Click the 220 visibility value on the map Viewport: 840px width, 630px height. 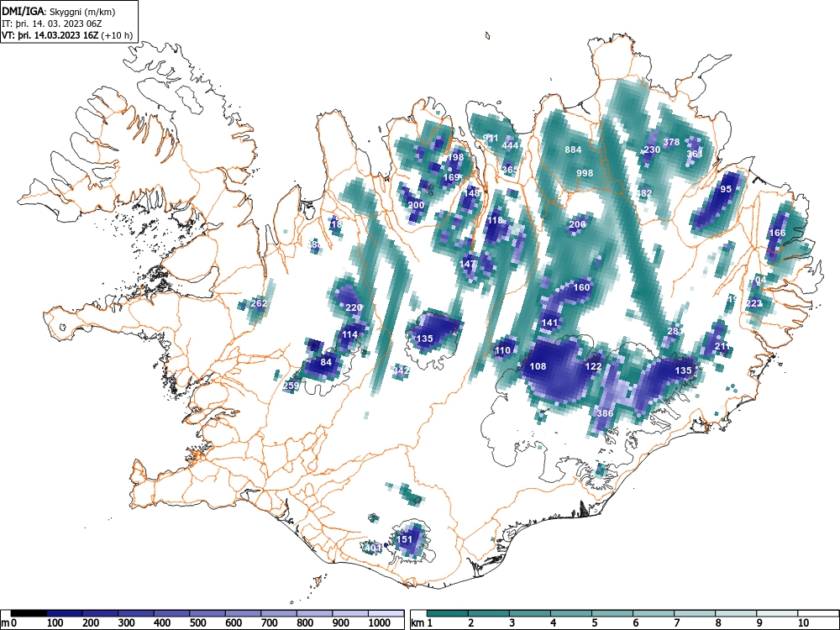click(354, 307)
